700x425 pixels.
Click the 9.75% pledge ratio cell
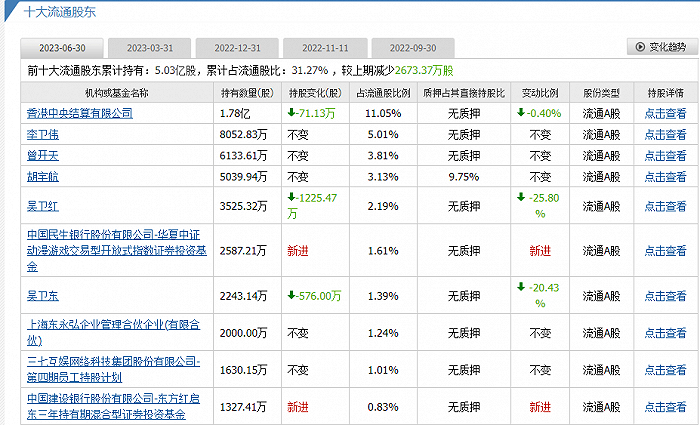coord(464,177)
